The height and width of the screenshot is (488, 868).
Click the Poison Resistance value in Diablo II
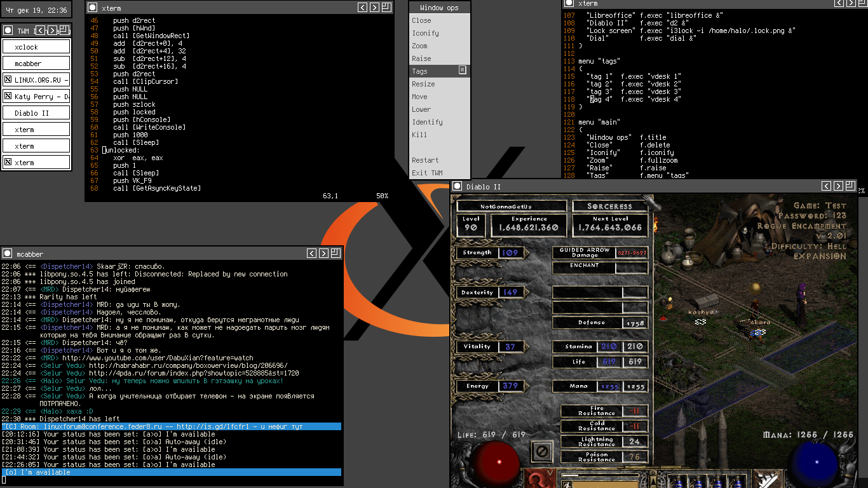point(635,457)
